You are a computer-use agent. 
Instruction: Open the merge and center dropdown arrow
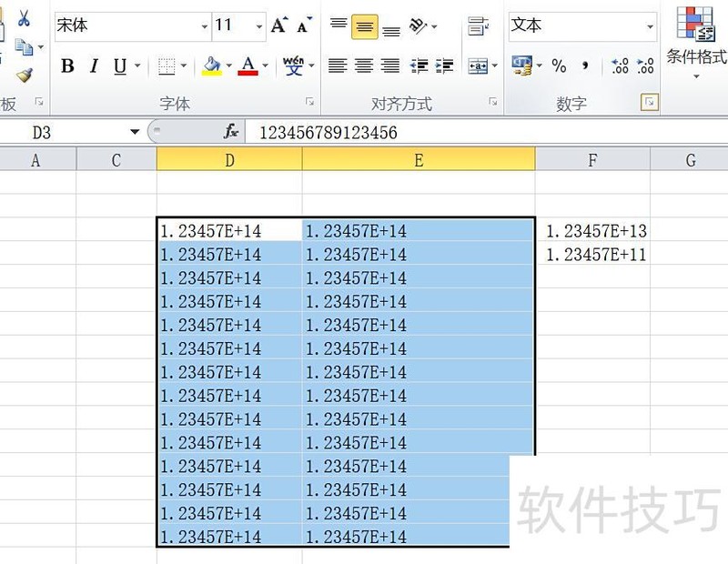click(x=494, y=65)
